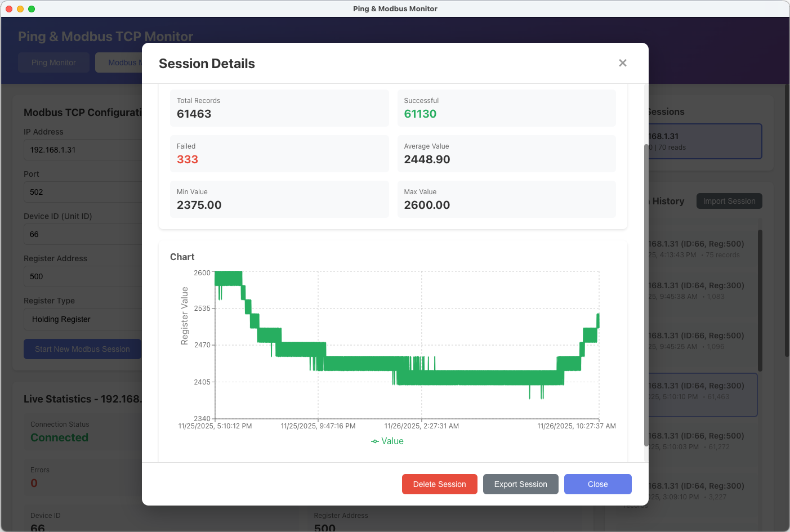Click the Import Session button
Image resolution: width=790 pixels, height=532 pixels.
coord(729,201)
